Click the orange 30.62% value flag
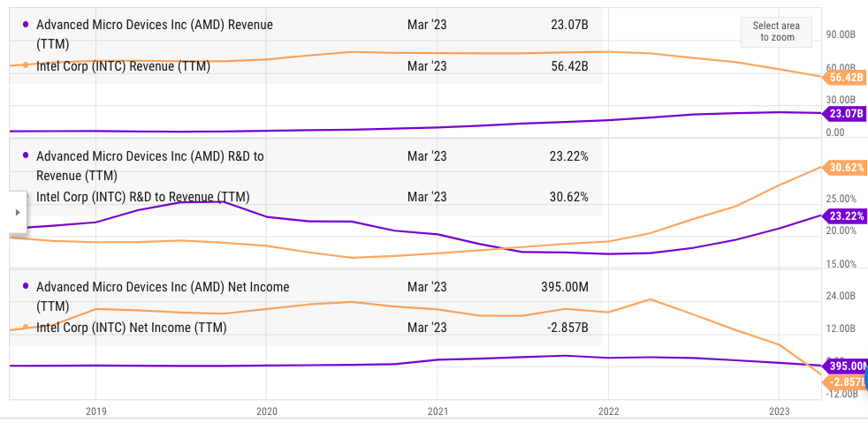868x423 pixels. (x=845, y=168)
